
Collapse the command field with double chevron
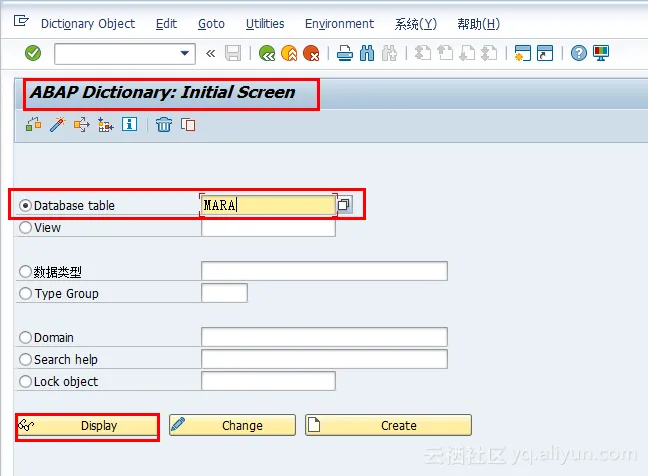(210, 53)
